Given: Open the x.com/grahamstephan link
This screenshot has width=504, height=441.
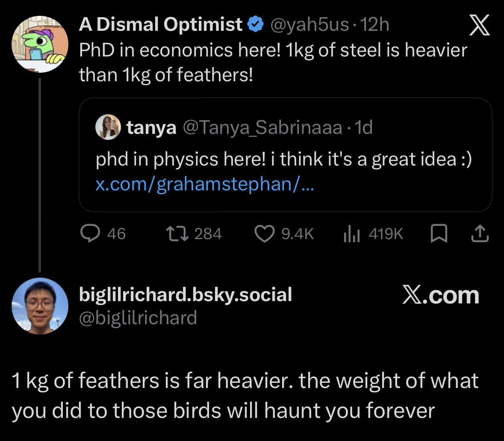Looking at the screenshot, I should 204,185.
